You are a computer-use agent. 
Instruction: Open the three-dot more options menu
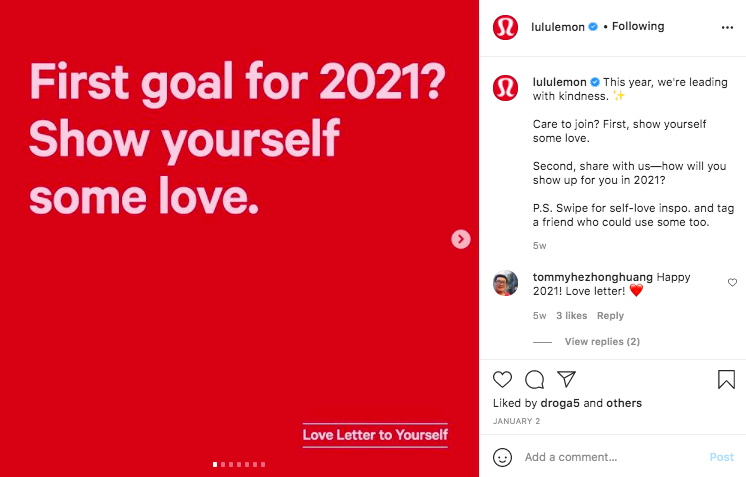click(x=727, y=28)
